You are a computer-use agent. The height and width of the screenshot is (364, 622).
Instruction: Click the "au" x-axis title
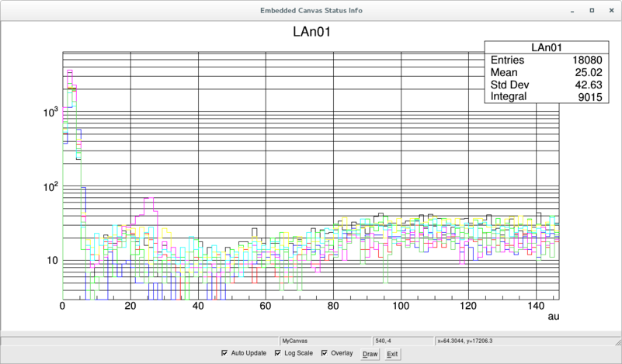(x=553, y=317)
